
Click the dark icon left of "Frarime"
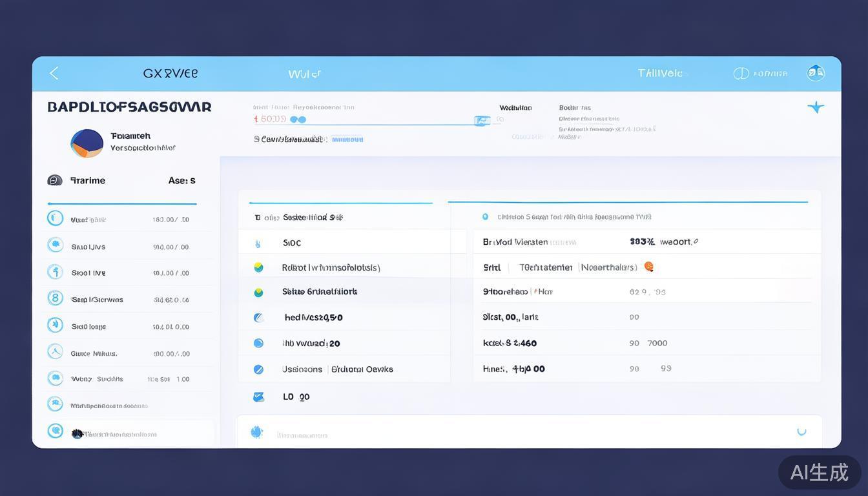[55, 180]
